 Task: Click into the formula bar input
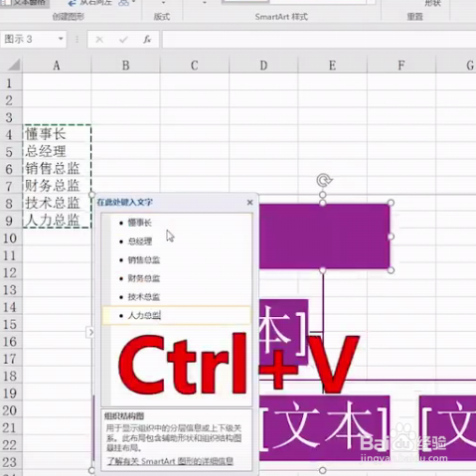[319, 40]
